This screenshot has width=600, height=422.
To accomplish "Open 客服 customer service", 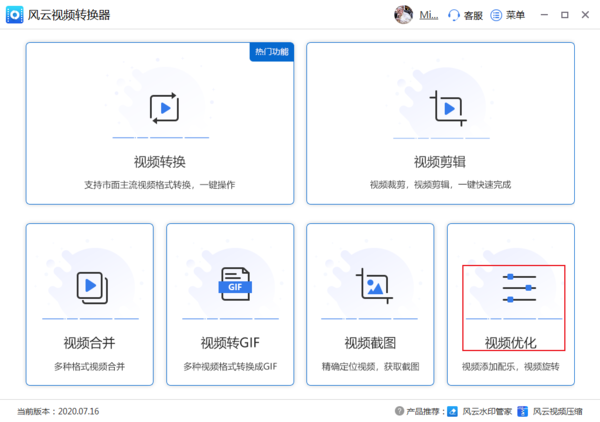I will (x=465, y=15).
